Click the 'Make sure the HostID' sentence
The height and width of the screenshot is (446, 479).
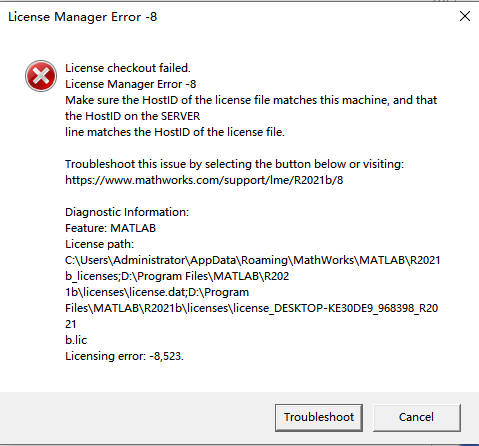point(251,100)
